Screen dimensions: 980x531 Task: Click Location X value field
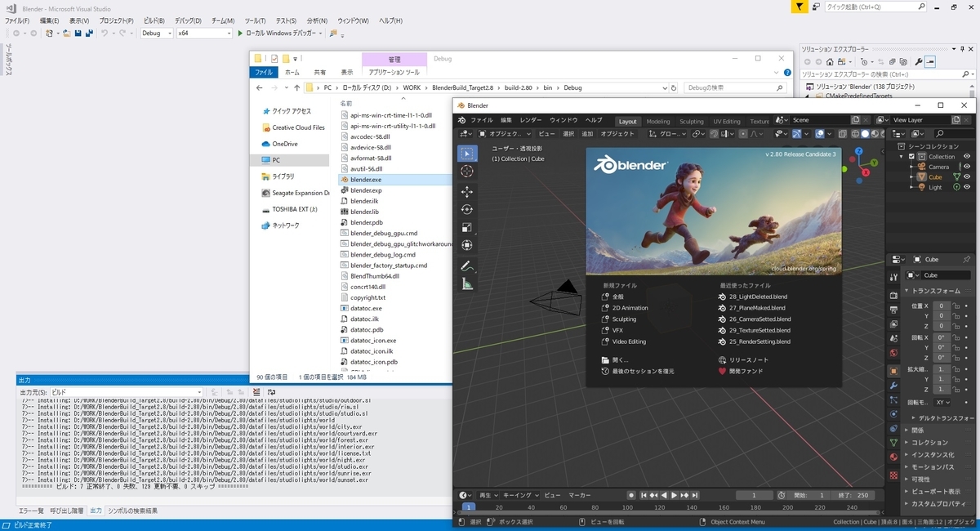click(x=941, y=306)
